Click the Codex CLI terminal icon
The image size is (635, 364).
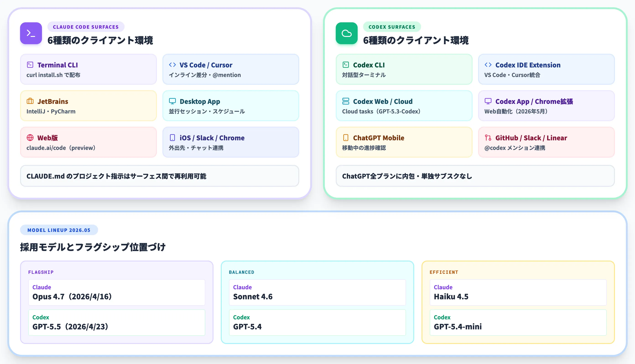click(346, 65)
